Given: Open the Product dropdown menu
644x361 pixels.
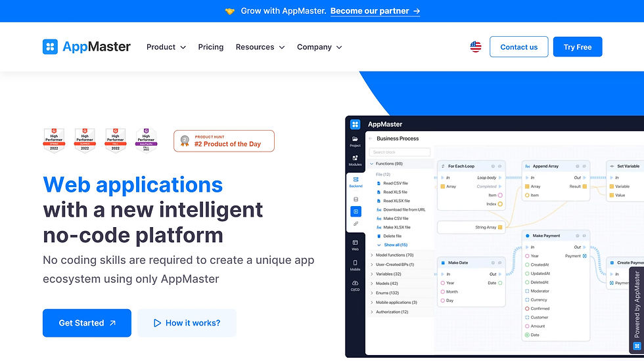Looking at the screenshot, I should [x=166, y=47].
